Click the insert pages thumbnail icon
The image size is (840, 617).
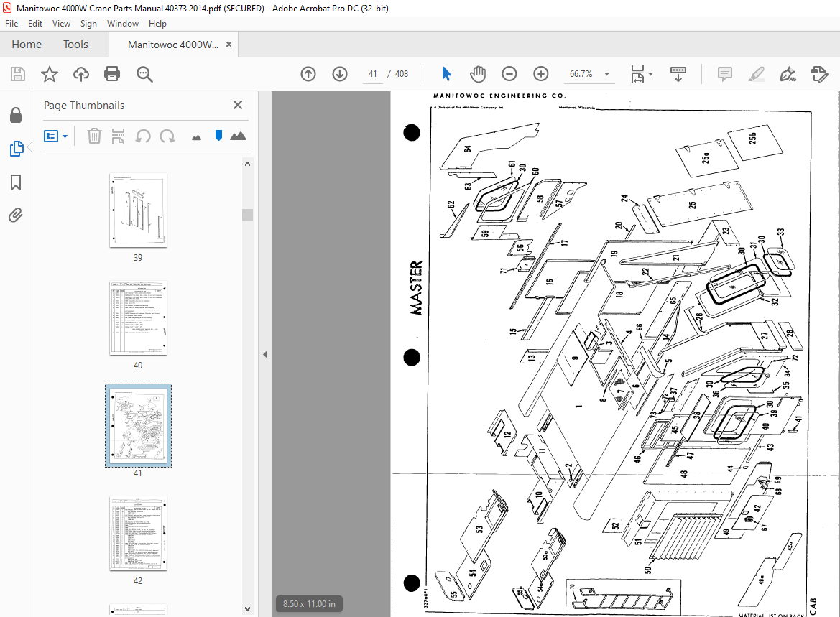118,136
